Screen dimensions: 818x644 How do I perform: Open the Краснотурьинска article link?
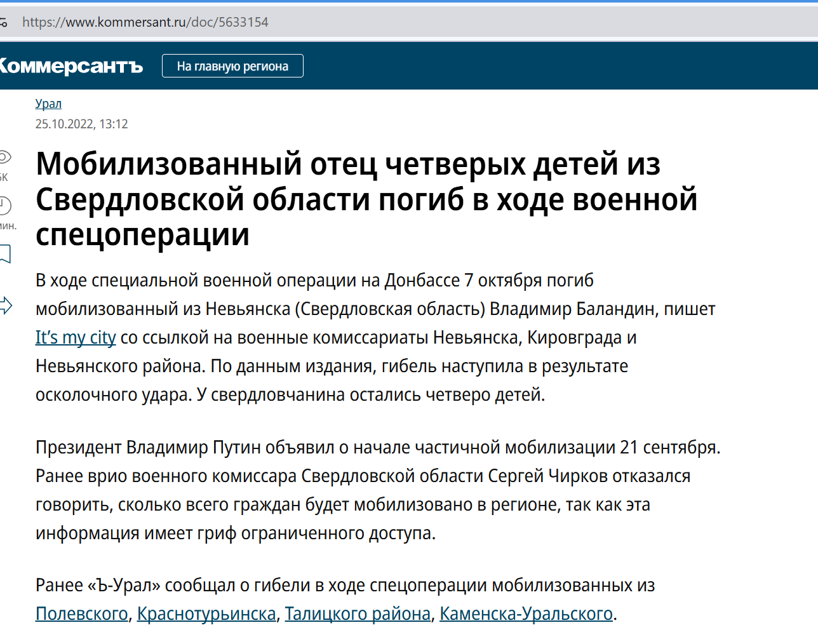coord(206,614)
